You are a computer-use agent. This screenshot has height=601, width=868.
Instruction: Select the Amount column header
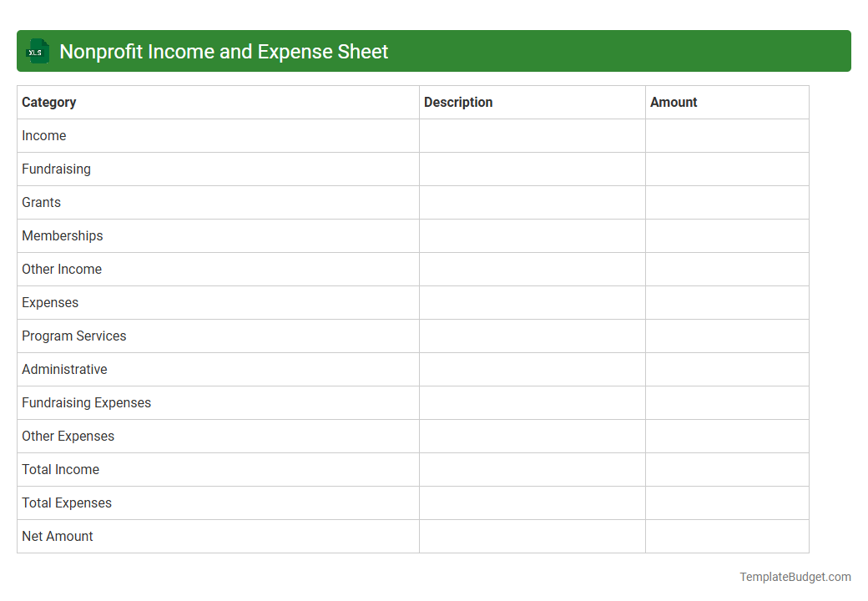click(x=674, y=102)
